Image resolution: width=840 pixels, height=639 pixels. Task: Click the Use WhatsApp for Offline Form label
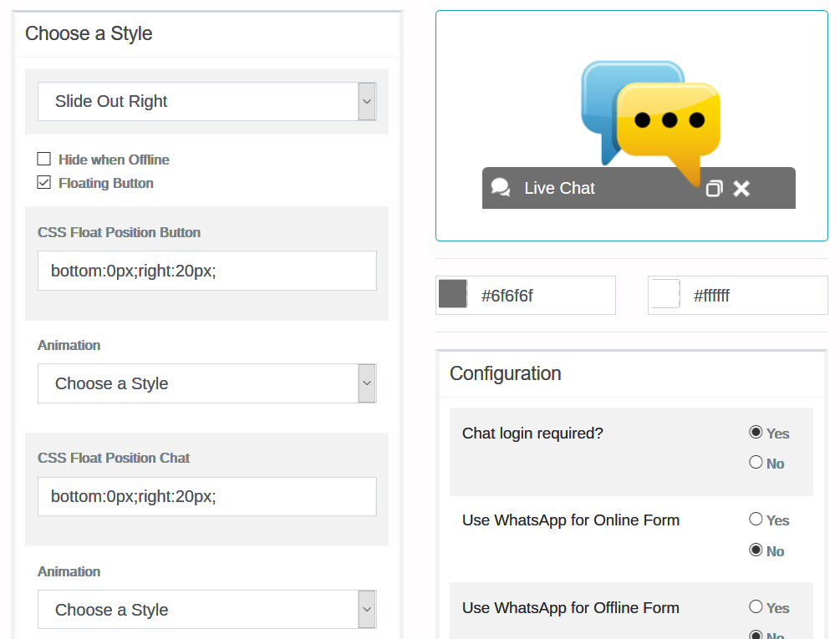tap(571, 608)
